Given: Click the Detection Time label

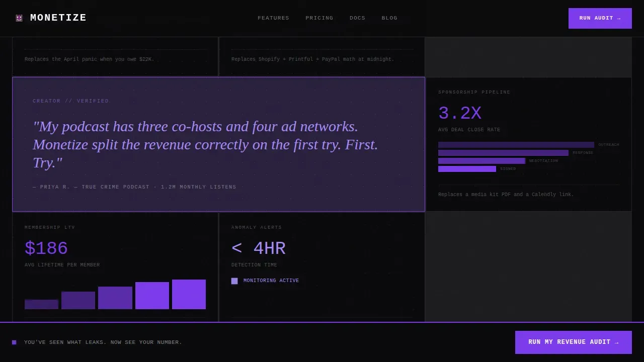Looking at the screenshot, I should 254,265.
